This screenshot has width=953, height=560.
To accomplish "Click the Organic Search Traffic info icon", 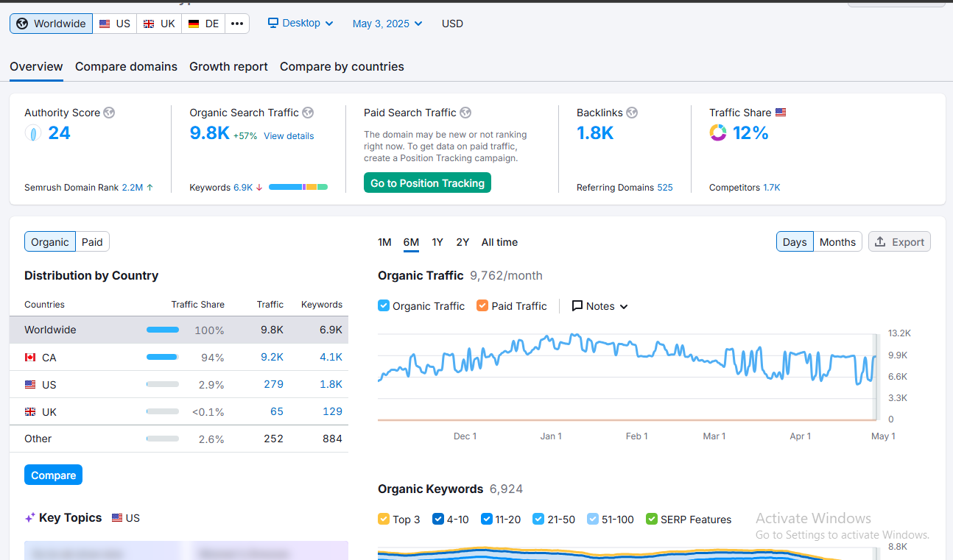I will click(308, 113).
